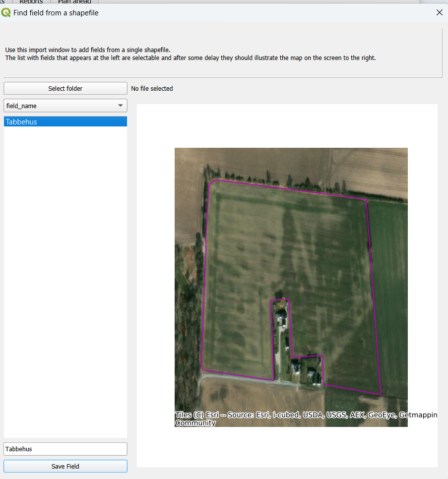Select the Tabbehus list entry
The image size is (448, 479).
click(x=65, y=121)
